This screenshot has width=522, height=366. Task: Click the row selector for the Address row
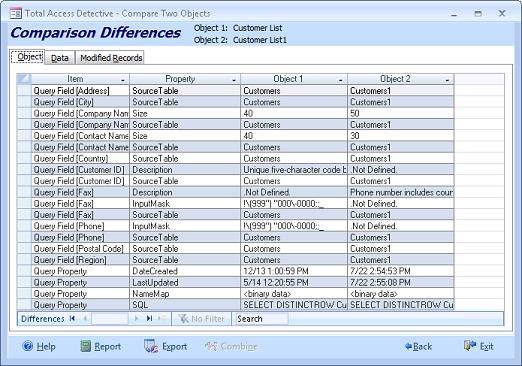24,91
